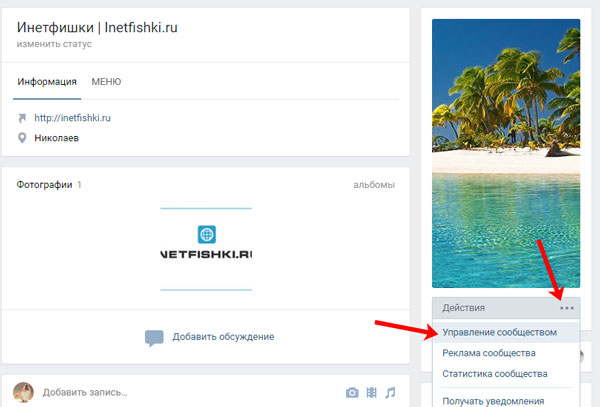Click the link arrow icon beside website

(x=22, y=118)
